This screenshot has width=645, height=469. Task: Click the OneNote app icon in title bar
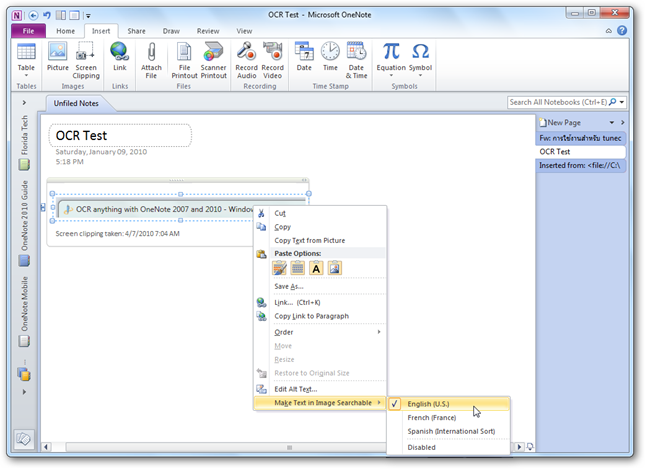pyautogui.click(x=17, y=16)
